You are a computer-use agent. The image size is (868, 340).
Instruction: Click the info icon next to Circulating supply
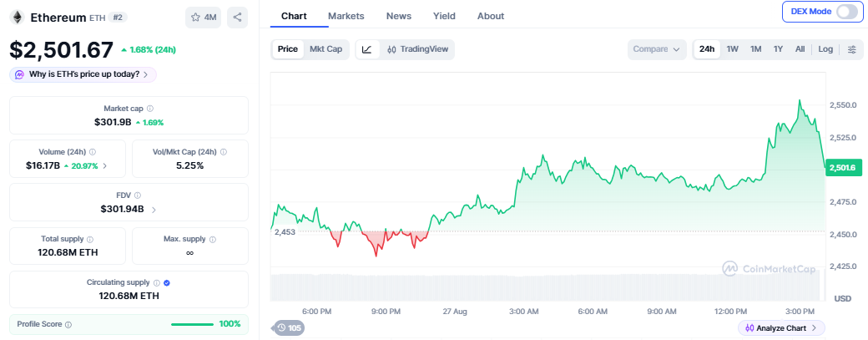click(x=157, y=282)
